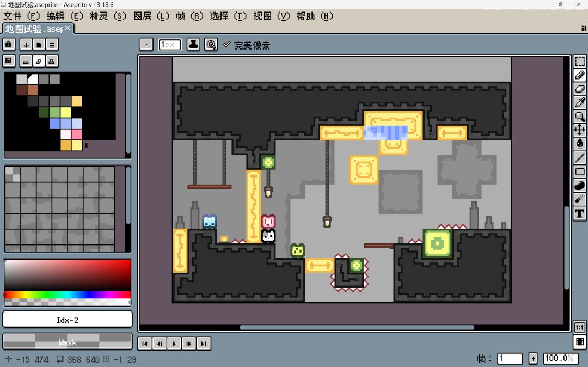Image resolution: width=588 pixels, height=367 pixels.
Task: Pick the Contour blob tool
Action: coord(580,186)
